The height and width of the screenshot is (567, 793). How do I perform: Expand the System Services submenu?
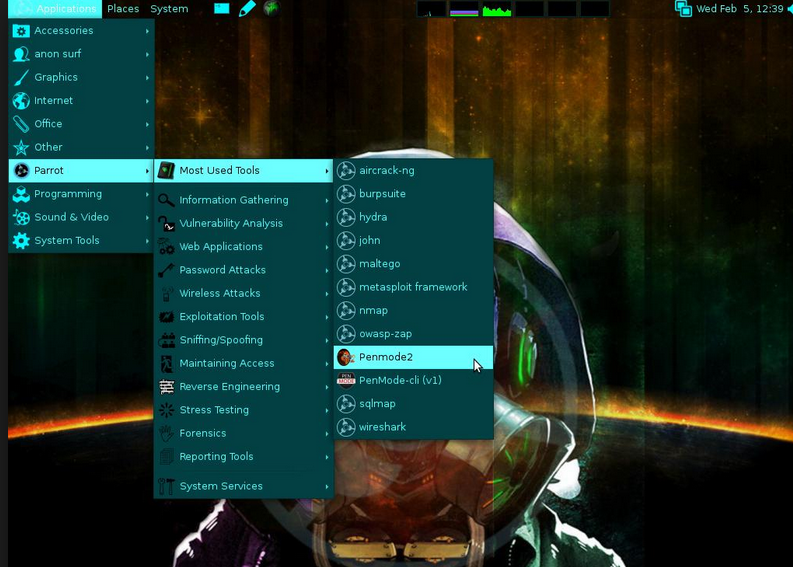[243, 486]
